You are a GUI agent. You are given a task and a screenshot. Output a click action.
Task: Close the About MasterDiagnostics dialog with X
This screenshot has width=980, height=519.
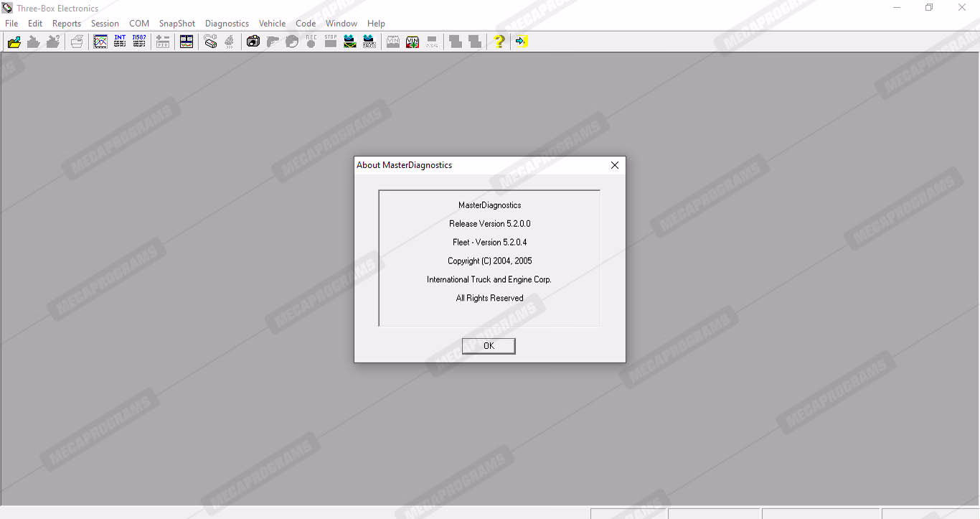(x=615, y=165)
